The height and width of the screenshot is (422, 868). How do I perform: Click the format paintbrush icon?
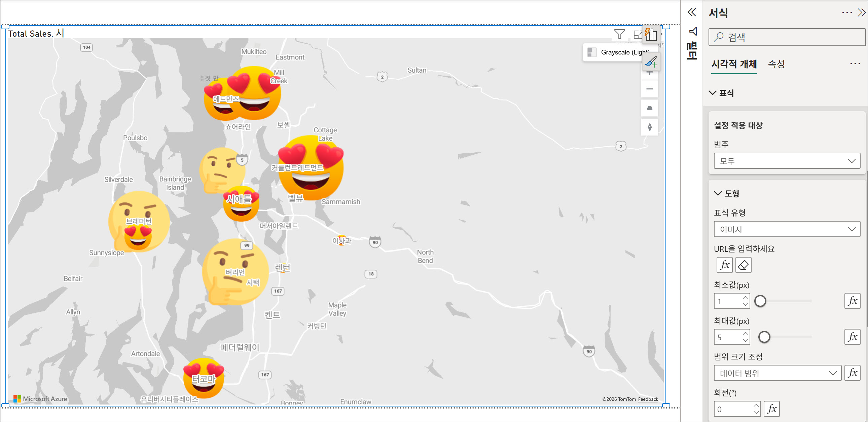point(651,62)
